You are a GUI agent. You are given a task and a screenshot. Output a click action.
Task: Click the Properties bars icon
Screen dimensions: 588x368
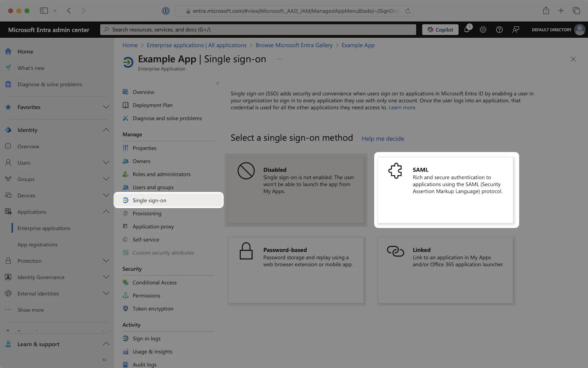click(x=125, y=148)
